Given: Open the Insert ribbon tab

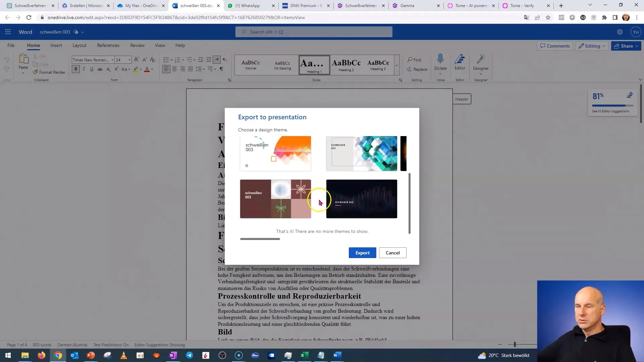Looking at the screenshot, I should coord(56,45).
